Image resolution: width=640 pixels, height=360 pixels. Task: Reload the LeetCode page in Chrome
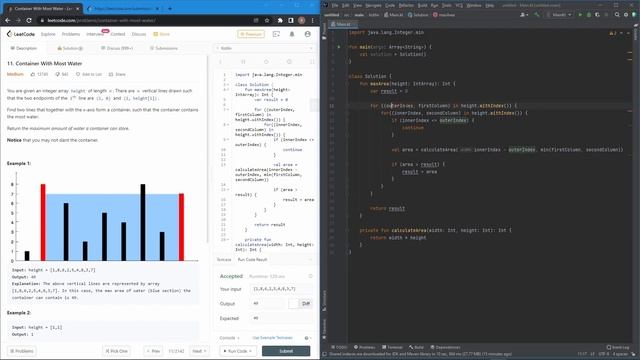coord(29,20)
